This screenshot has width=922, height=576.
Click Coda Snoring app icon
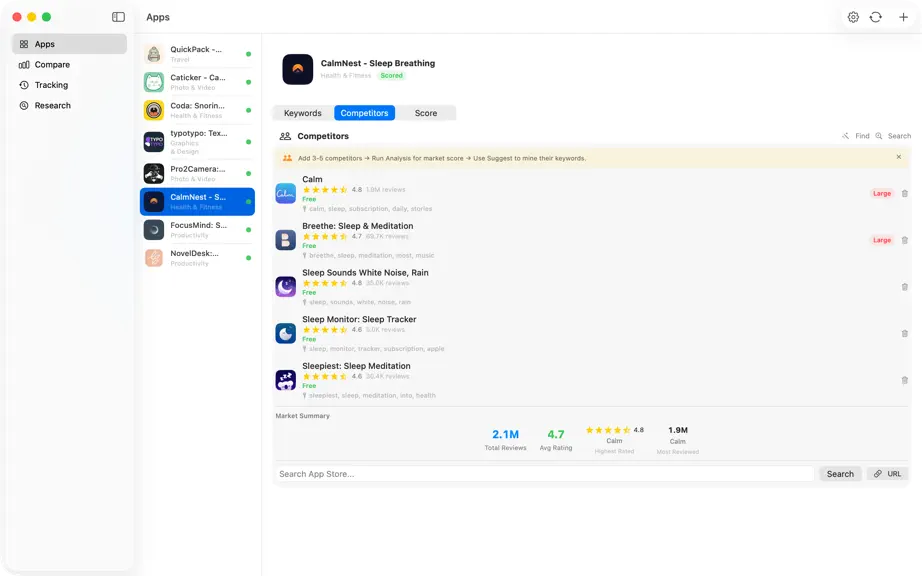[x=154, y=110]
